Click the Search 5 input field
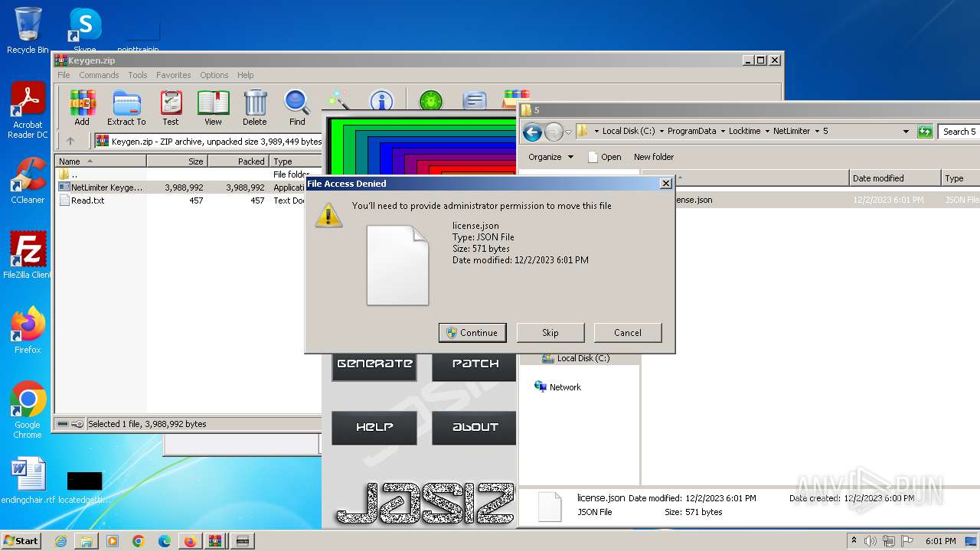 (959, 132)
